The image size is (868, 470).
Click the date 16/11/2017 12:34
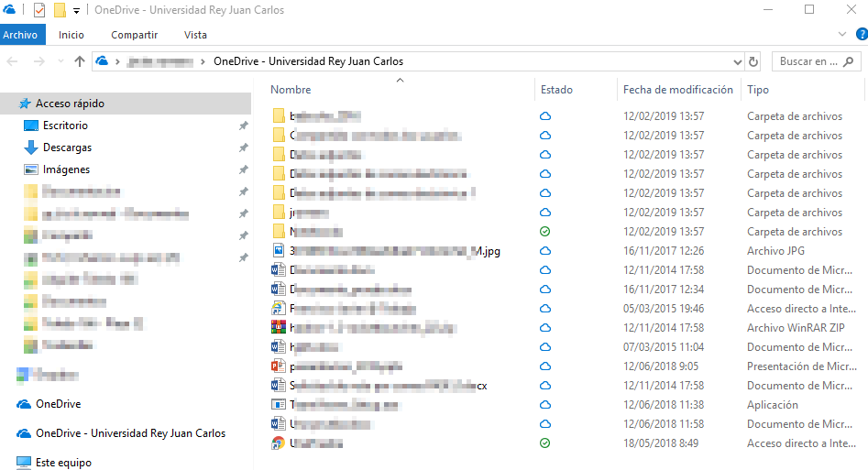(664, 290)
